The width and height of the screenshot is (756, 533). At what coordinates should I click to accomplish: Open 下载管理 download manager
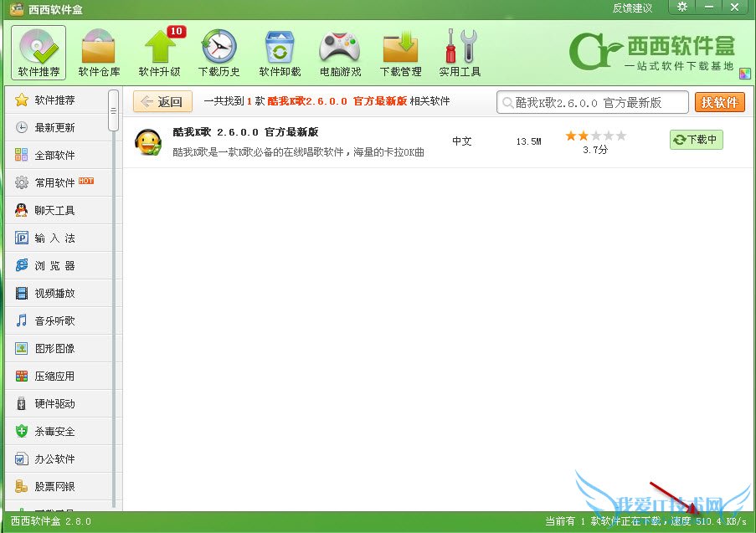click(401, 53)
